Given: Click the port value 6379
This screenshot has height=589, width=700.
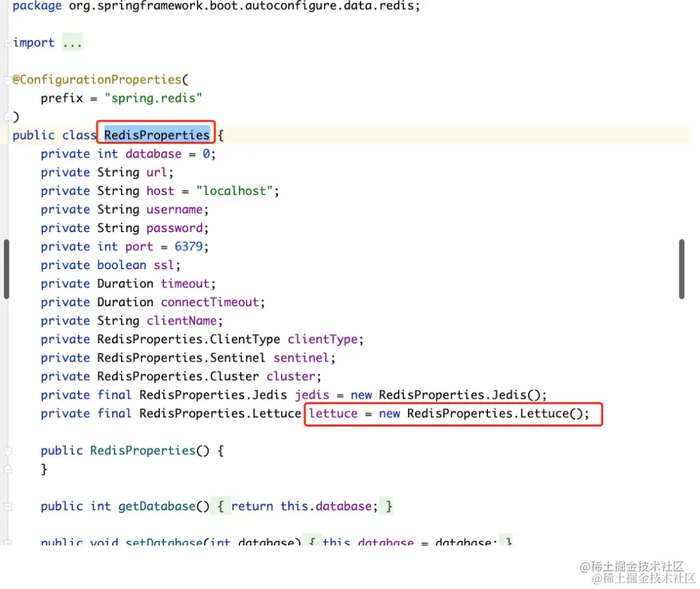Looking at the screenshot, I should pyautogui.click(x=189, y=246).
